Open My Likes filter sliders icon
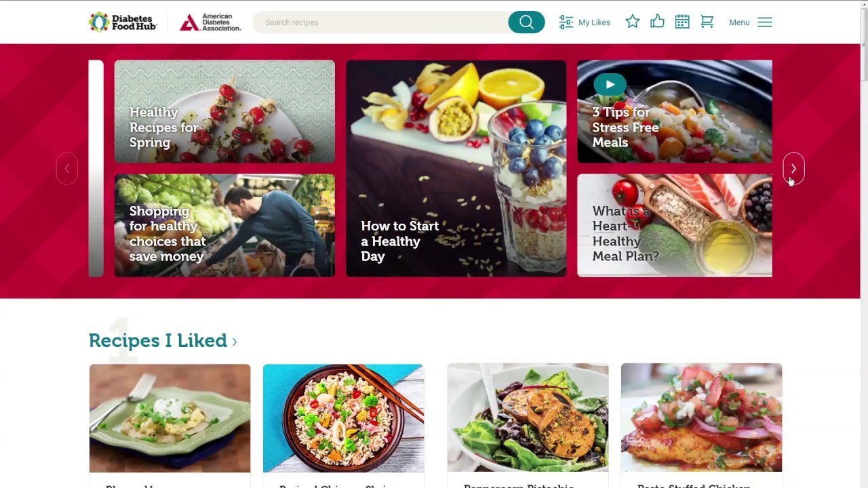Viewport: 868px width, 488px height. click(x=566, y=22)
